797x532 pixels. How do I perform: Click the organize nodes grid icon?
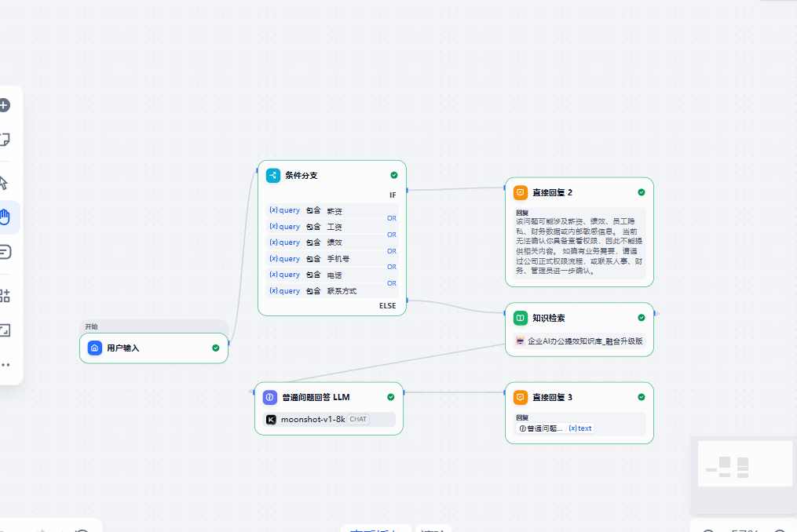tap(5, 296)
